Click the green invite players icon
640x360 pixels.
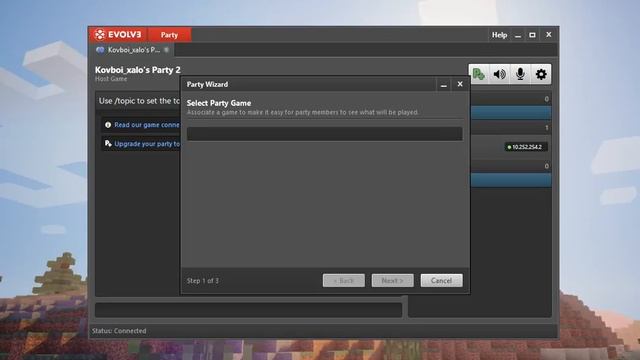[x=479, y=74]
